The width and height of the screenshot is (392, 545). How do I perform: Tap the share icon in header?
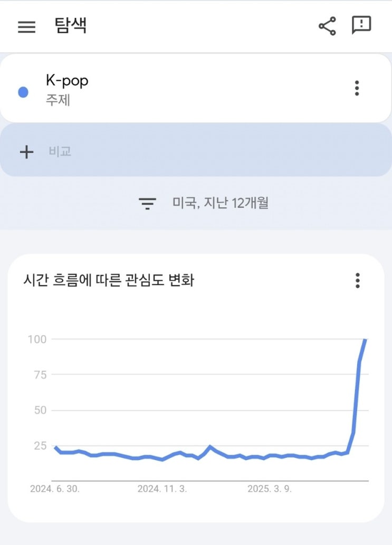[x=327, y=26]
